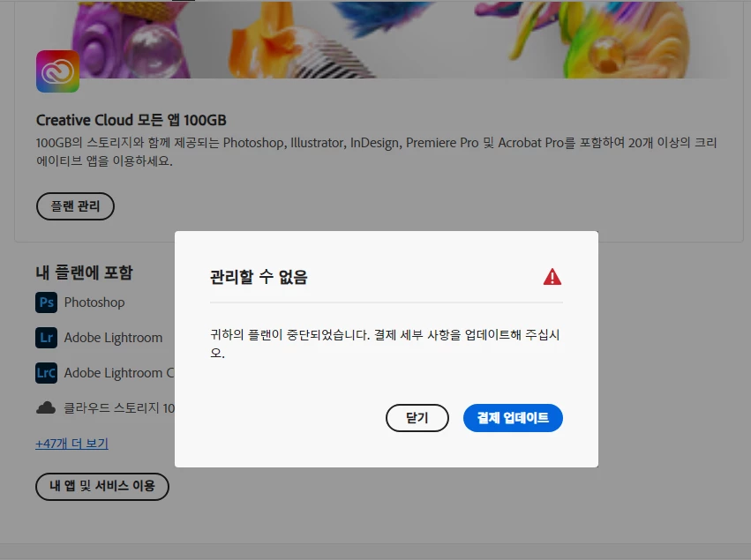Click the Adobe Lightroom text label
Image resolution: width=751 pixels, height=560 pixels.
point(113,338)
